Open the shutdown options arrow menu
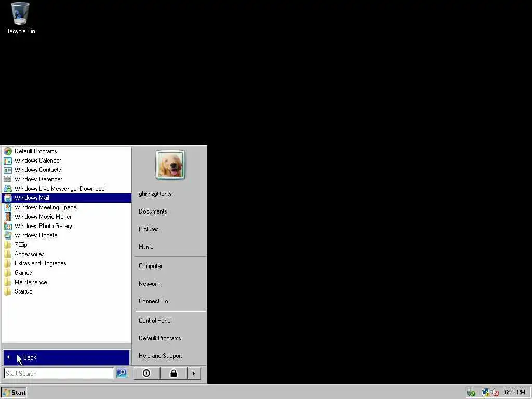 point(194,373)
